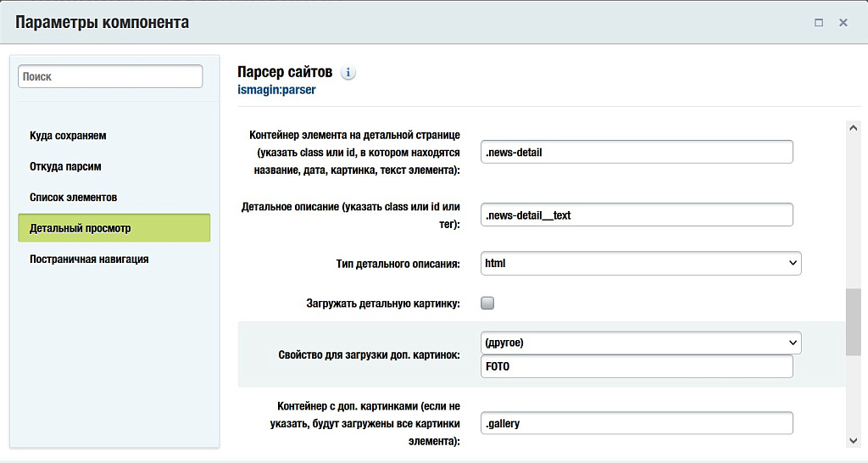
Task: Maximize the component parameters dialog
Action: [819, 23]
